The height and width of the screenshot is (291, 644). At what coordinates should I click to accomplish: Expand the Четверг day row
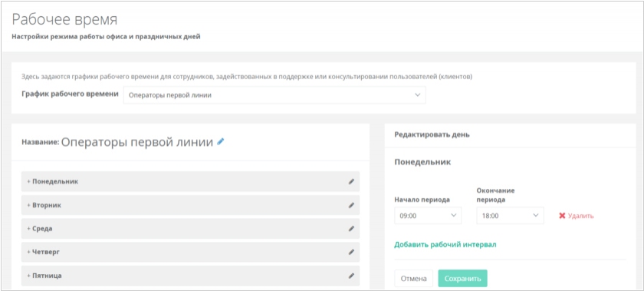[x=190, y=252]
